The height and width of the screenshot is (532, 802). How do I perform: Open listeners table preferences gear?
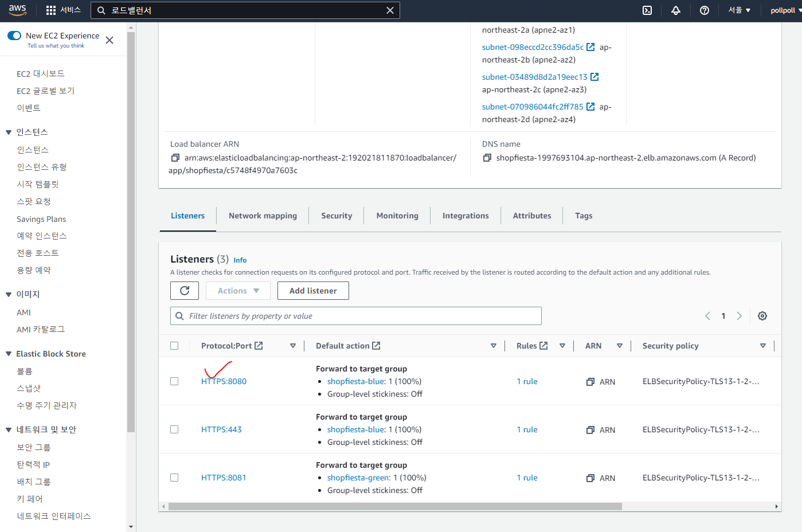[762, 316]
